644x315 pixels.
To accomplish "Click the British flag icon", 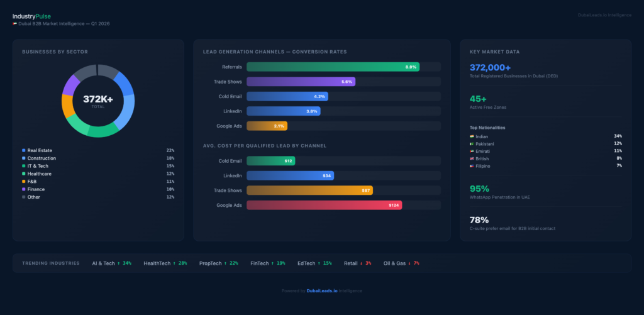I will [472, 159].
